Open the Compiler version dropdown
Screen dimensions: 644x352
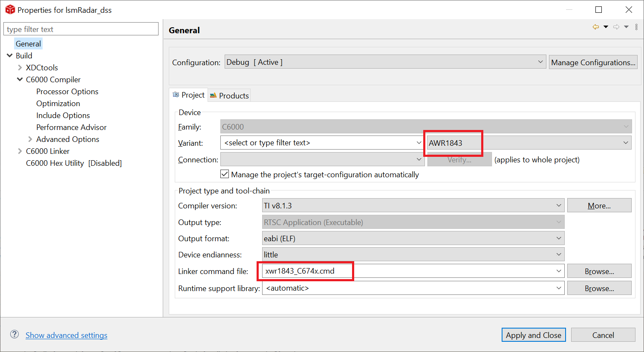click(559, 205)
